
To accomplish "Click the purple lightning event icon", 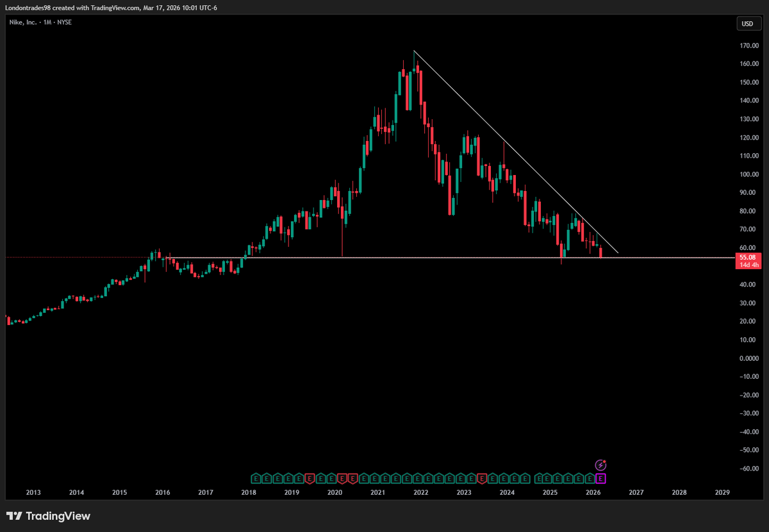I will 600,465.
